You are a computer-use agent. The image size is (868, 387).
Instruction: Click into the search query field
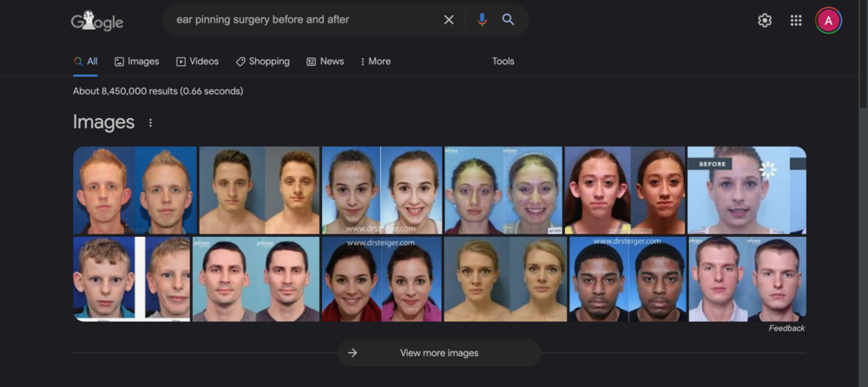point(304,20)
